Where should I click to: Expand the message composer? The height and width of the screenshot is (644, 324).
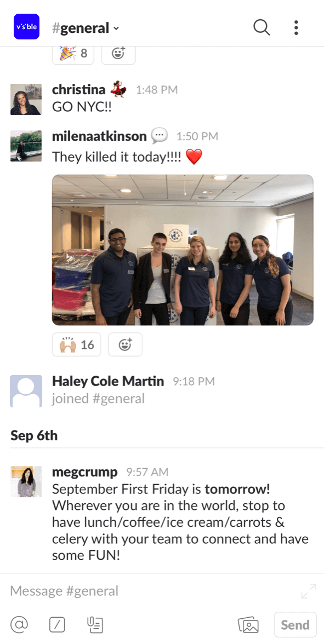click(309, 591)
